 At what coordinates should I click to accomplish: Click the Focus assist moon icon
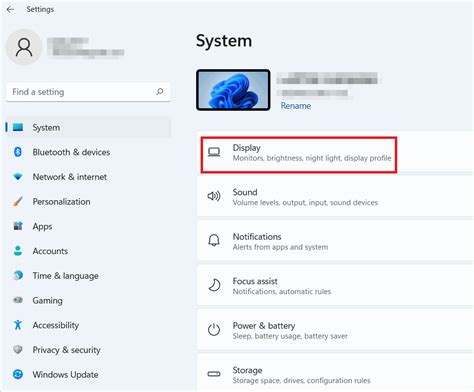[x=214, y=285]
